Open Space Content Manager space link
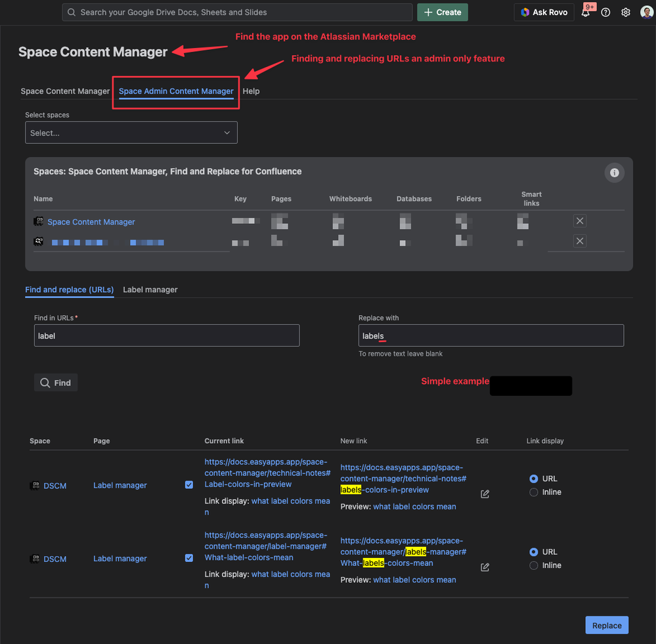Viewport: 656px width, 644px height. pyautogui.click(x=91, y=222)
